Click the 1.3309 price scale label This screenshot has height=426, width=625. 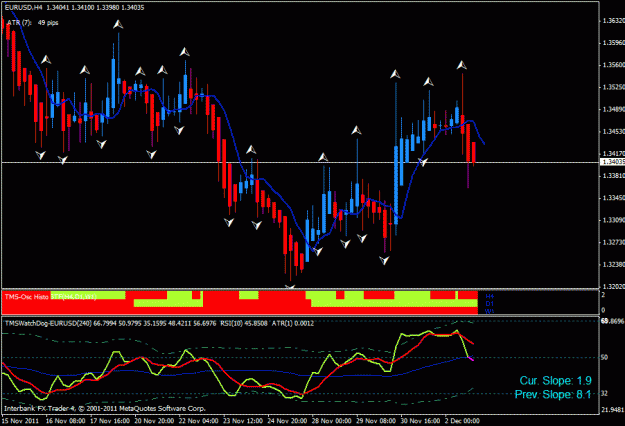point(614,220)
